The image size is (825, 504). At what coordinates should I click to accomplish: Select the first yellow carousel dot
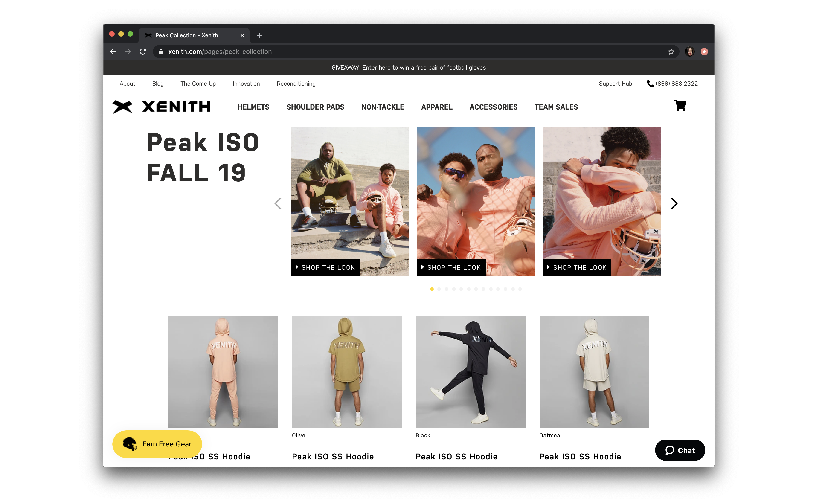click(x=432, y=289)
